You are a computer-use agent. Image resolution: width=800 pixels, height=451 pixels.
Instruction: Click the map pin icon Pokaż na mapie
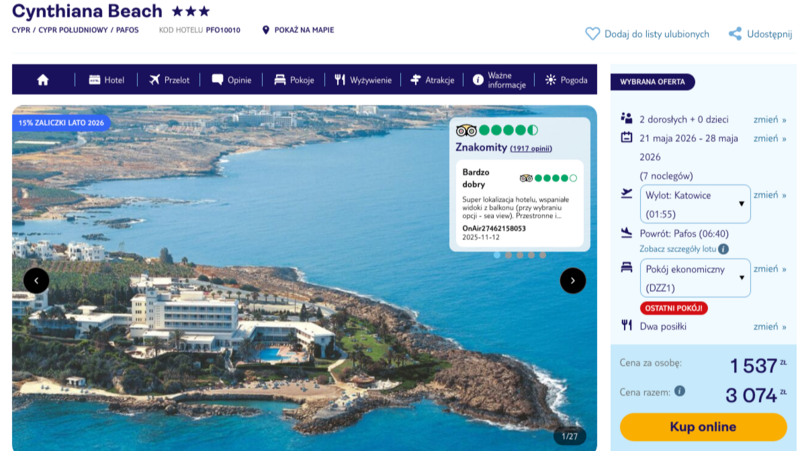(265, 30)
